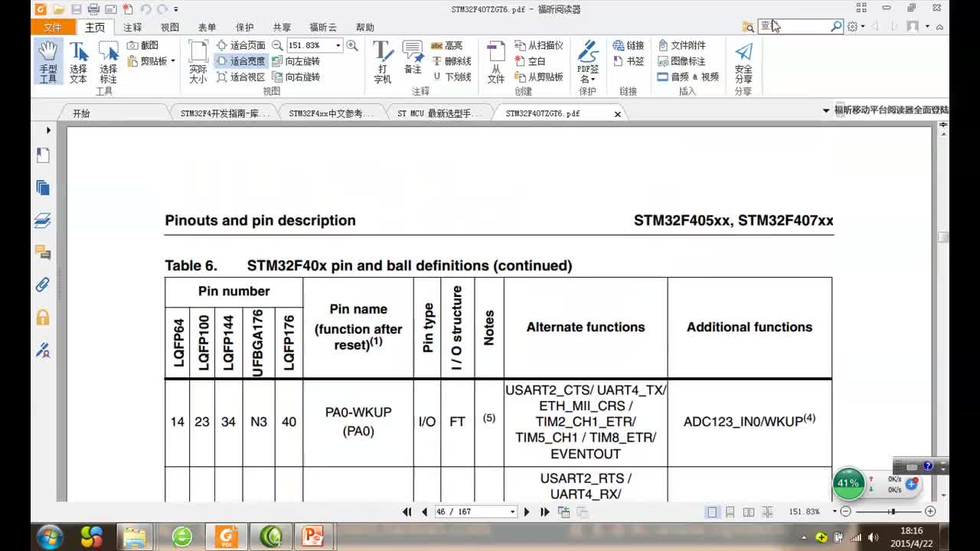Click Secure Share (安全分享)

(743, 62)
